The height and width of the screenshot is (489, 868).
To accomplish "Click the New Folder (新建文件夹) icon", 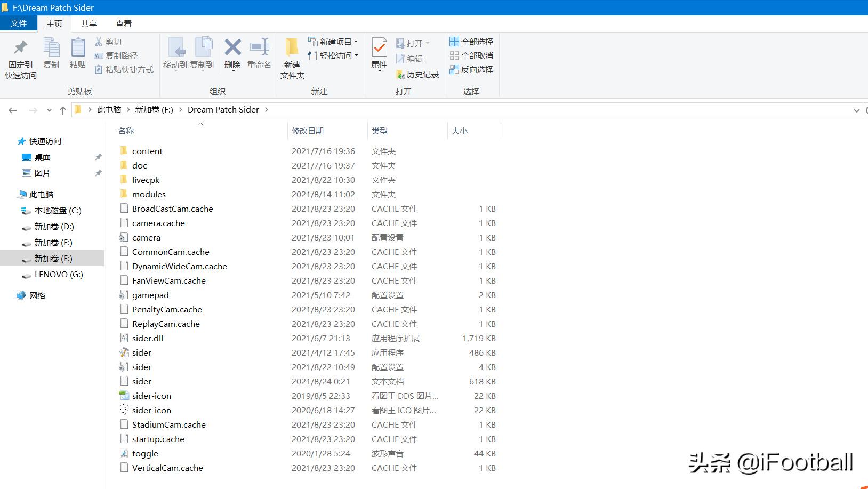I will tap(292, 48).
